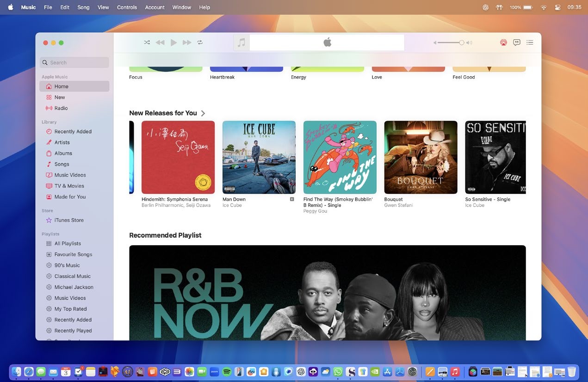Open the View menu
The width and height of the screenshot is (588, 382).
coord(103,7)
